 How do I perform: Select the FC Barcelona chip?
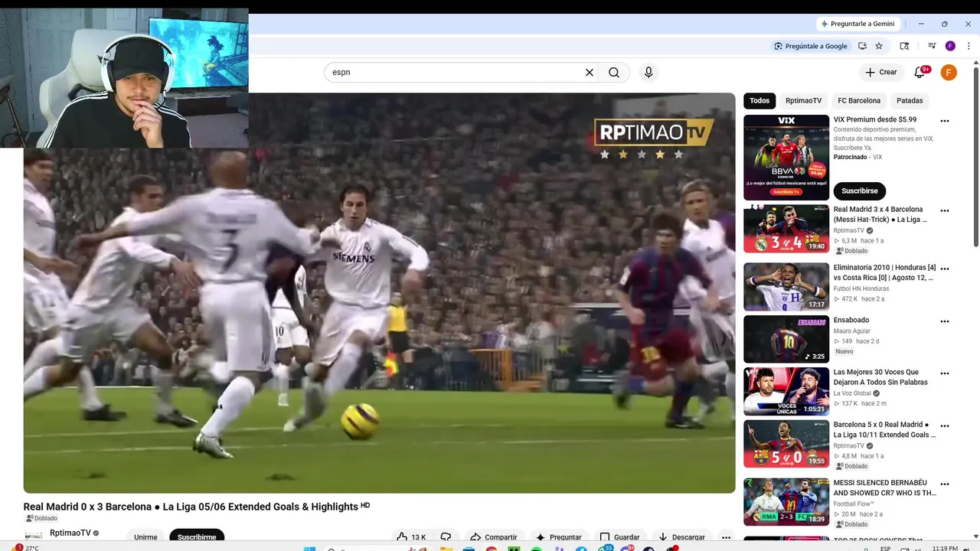(x=859, y=101)
